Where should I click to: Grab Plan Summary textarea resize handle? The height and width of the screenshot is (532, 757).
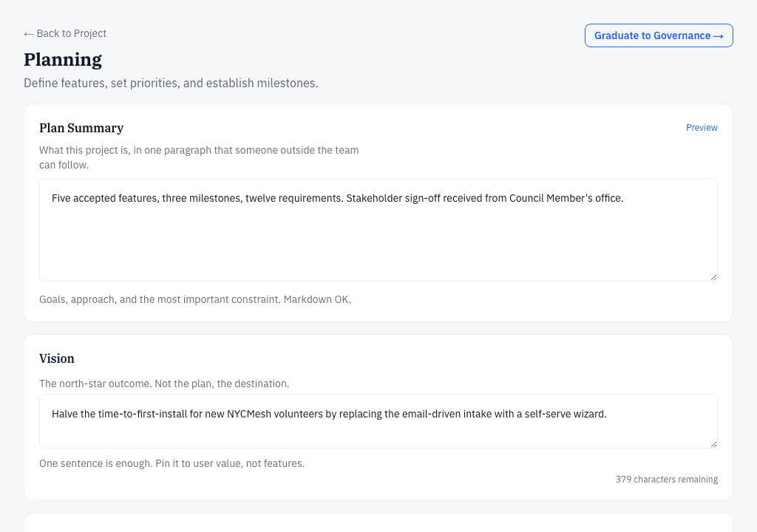pyautogui.click(x=713, y=276)
